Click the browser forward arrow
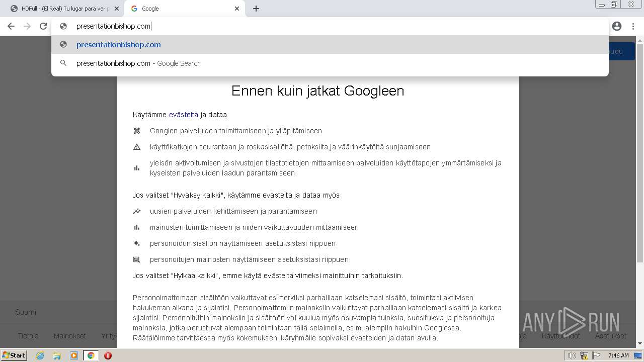644x362 pixels. pos(27,26)
